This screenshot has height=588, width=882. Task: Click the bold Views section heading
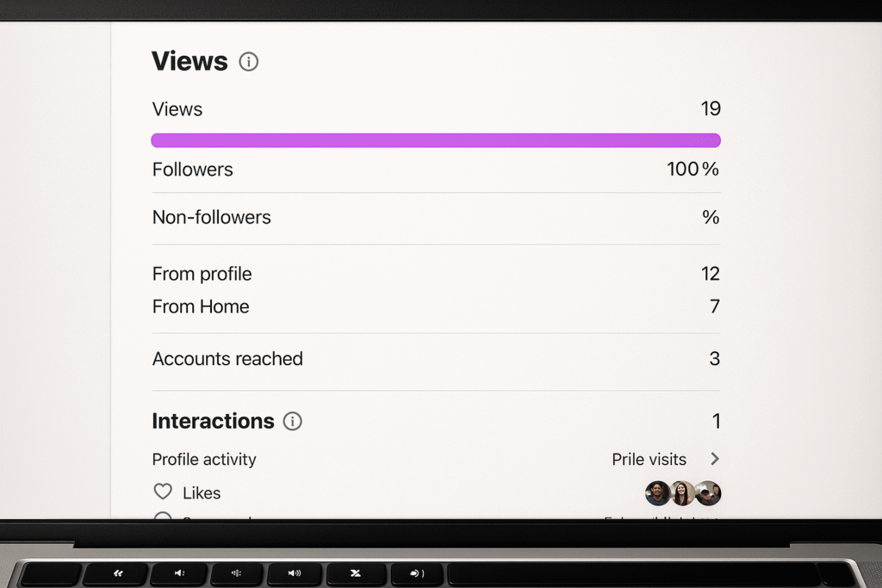tap(189, 61)
